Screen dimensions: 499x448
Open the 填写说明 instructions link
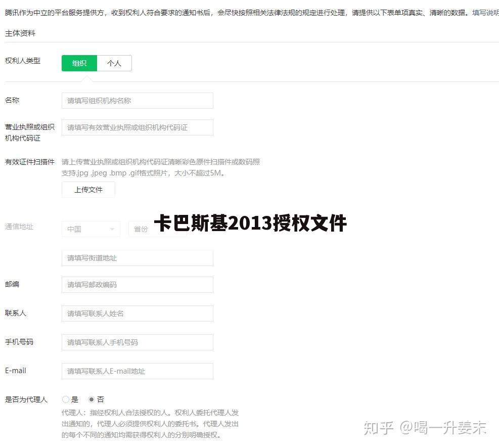pos(485,13)
